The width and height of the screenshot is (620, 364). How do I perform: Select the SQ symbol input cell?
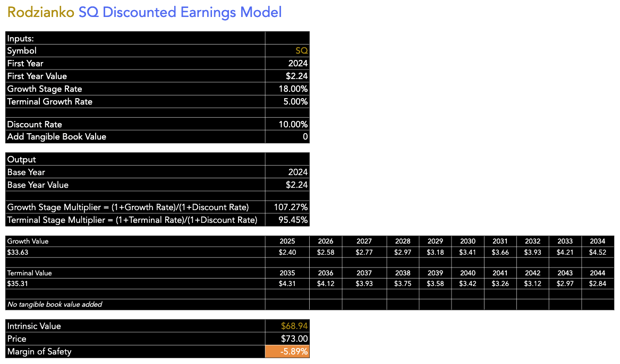pos(287,50)
